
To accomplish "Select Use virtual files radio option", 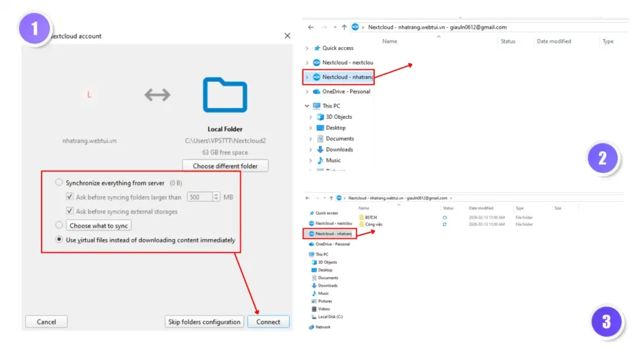I will (59, 240).
